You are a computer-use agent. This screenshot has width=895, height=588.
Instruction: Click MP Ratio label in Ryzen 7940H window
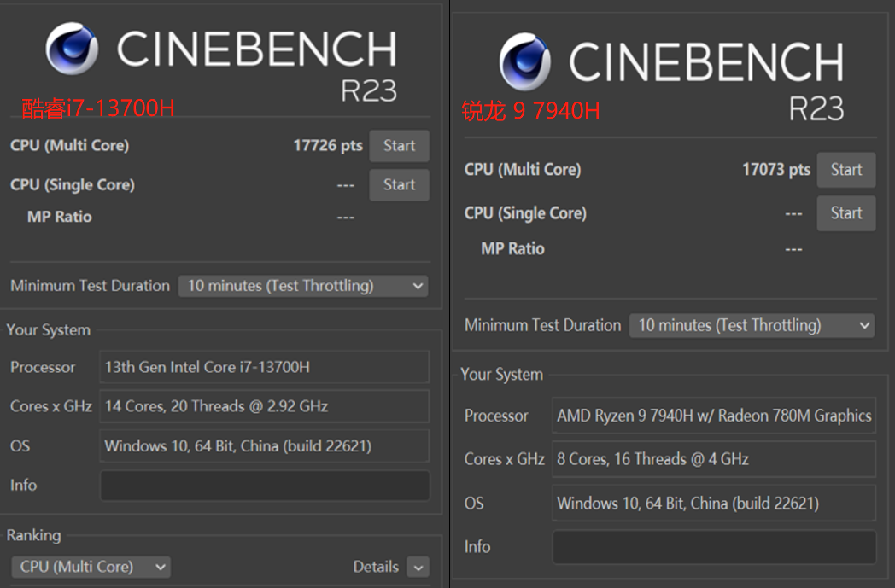pos(512,248)
